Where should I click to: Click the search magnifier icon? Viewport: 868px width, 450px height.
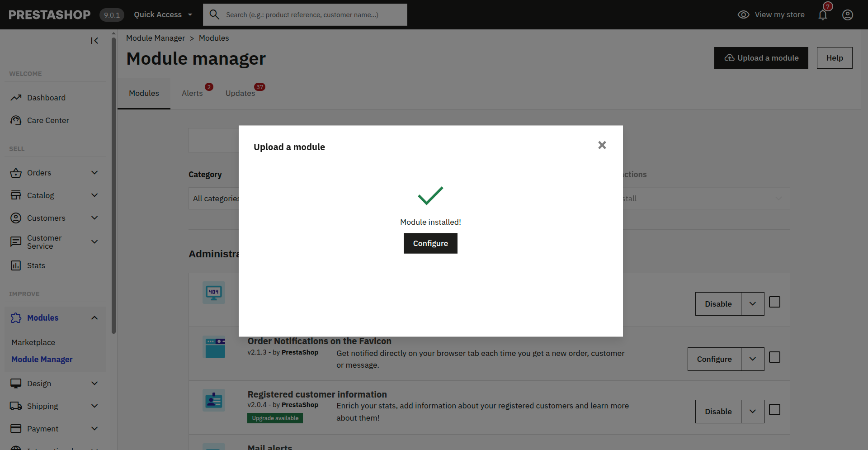tap(214, 14)
